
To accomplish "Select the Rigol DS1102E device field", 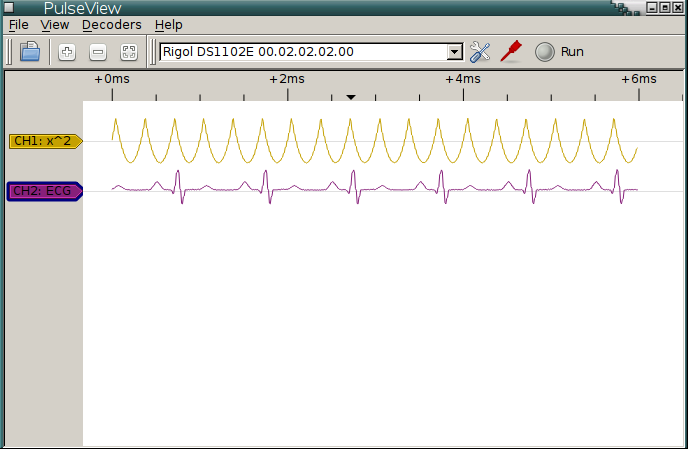I will coord(302,52).
